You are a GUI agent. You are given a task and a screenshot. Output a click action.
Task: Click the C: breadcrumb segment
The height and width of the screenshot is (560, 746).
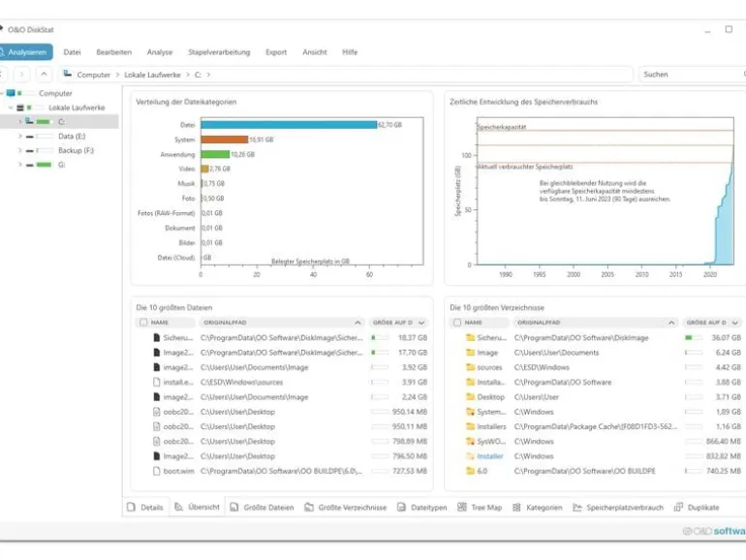198,75
